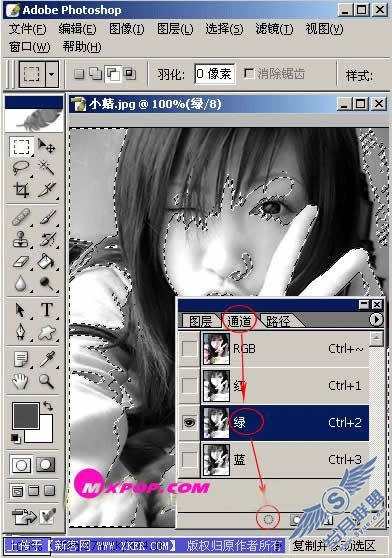Click the foreground color swatch

[x=26, y=416]
